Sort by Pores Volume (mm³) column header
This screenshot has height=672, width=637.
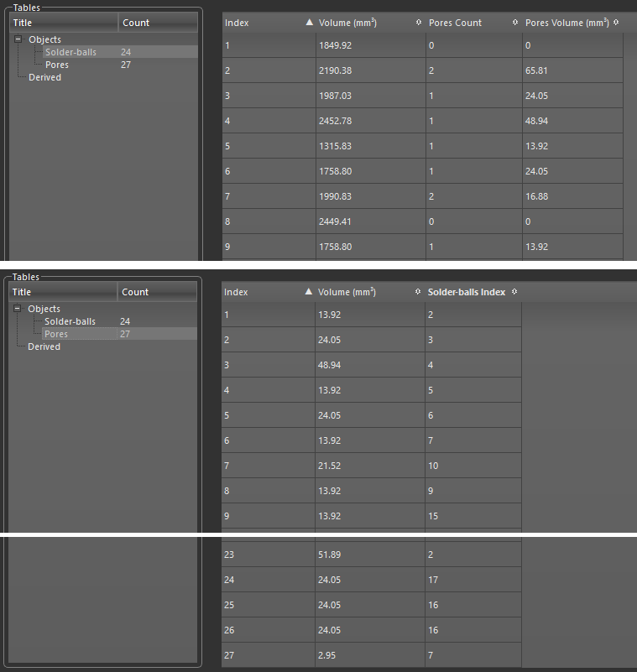tap(572, 23)
